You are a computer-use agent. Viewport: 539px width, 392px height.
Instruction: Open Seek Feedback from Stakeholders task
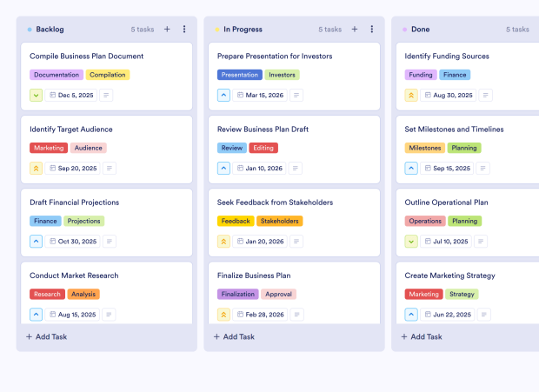pos(275,203)
